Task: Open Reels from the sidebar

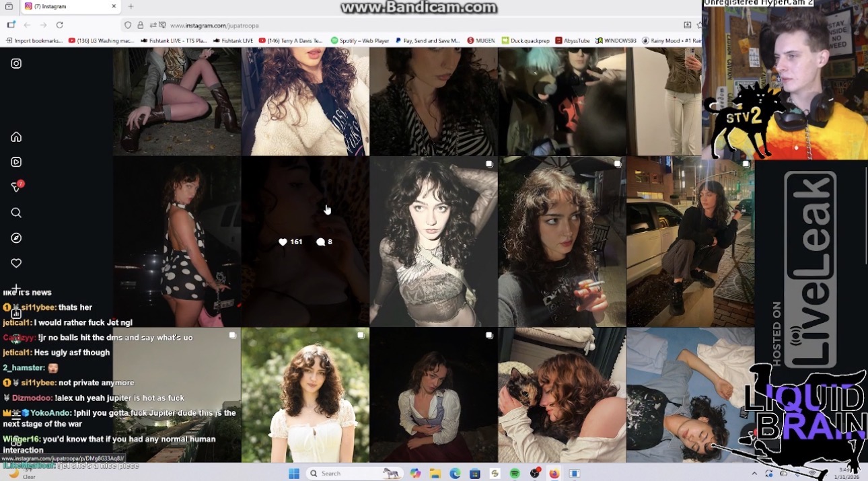Action: [16, 162]
